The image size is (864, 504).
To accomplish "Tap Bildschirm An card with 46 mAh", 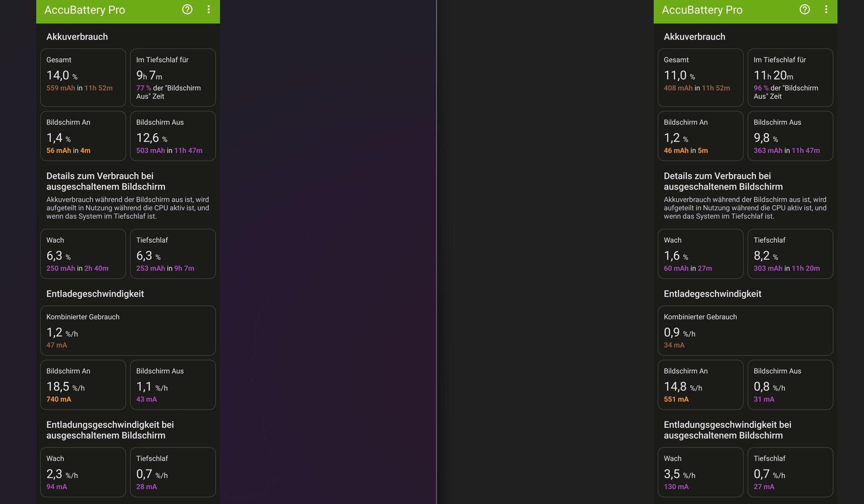I will click(x=700, y=136).
